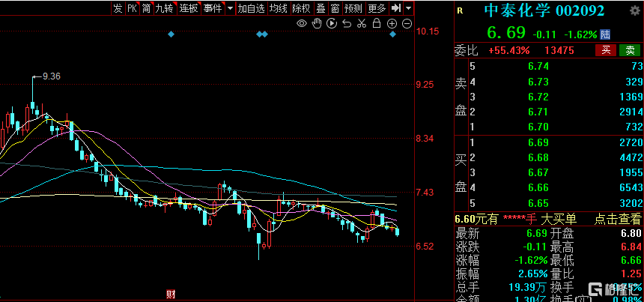
Task: Open settings gear beside stock code
Action: 634,10
